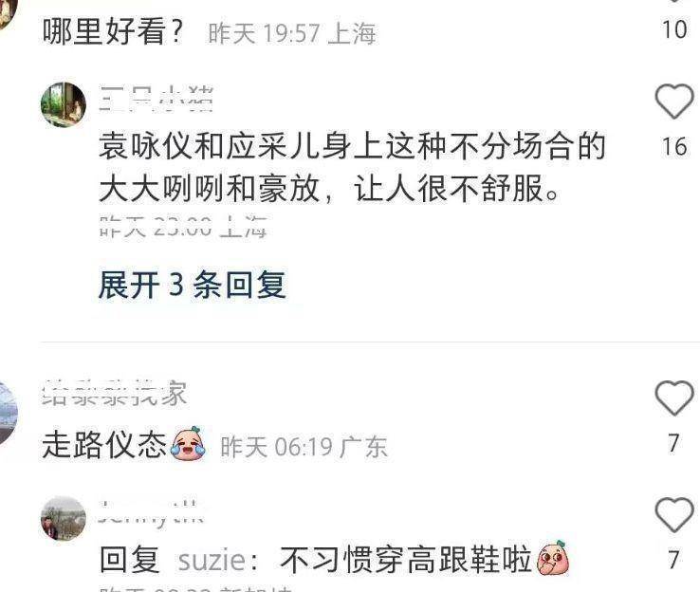This screenshot has height=592, width=700.
Task: Open the avatar beside 回复 suzie reply
Action: pyautogui.click(x=64, y=519)
